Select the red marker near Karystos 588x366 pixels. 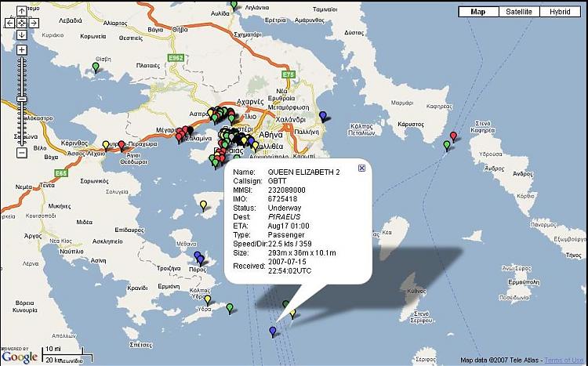click(x=453, y=136)
